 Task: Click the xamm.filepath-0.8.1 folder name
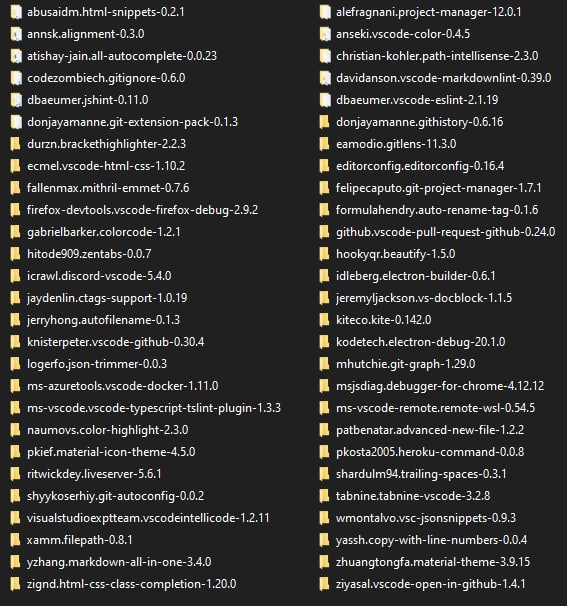tap(80, 540)
